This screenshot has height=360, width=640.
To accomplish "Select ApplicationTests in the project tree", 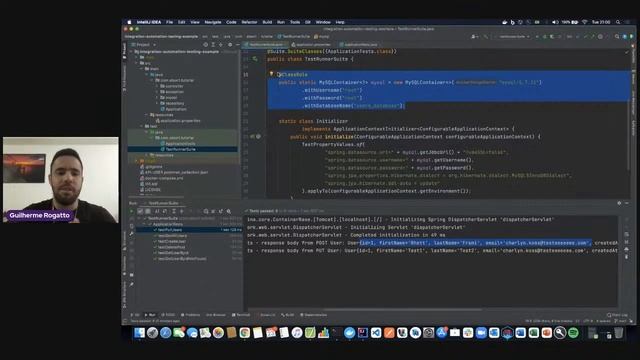I will (178, 144).
